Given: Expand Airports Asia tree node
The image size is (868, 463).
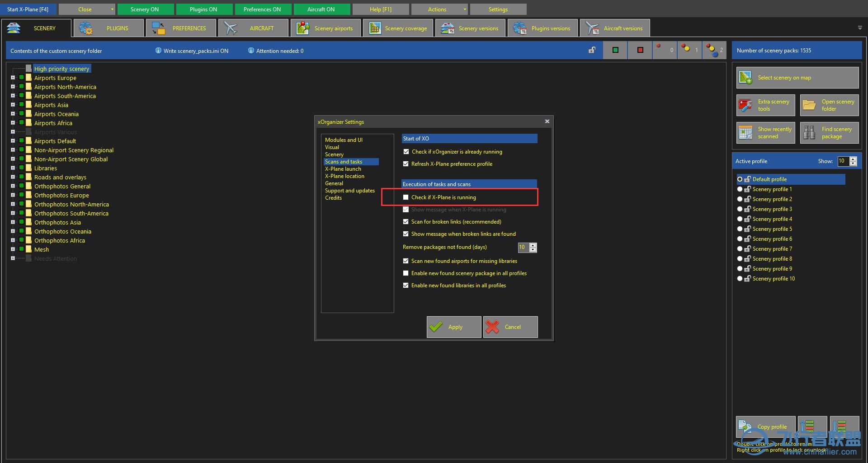Looking at the screenshot, I should (13, 105).
